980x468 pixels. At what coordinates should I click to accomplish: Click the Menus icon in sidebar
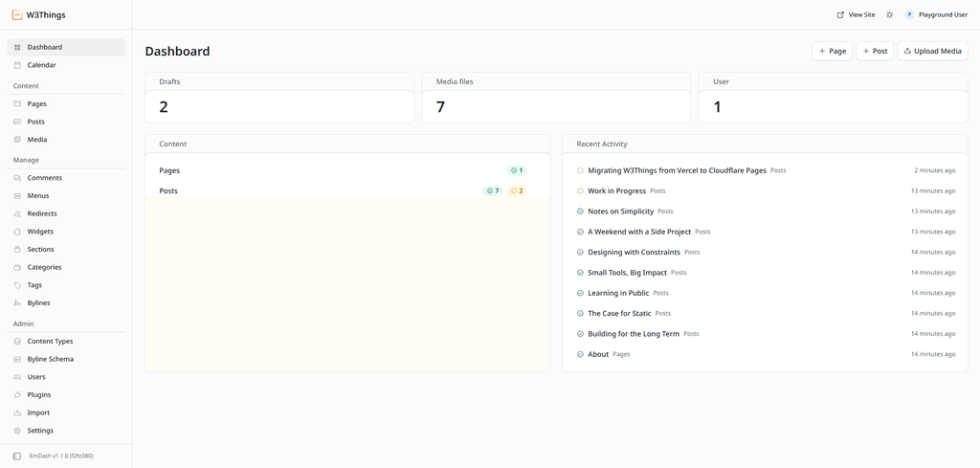pyautogui.click(x=17, y=196)
